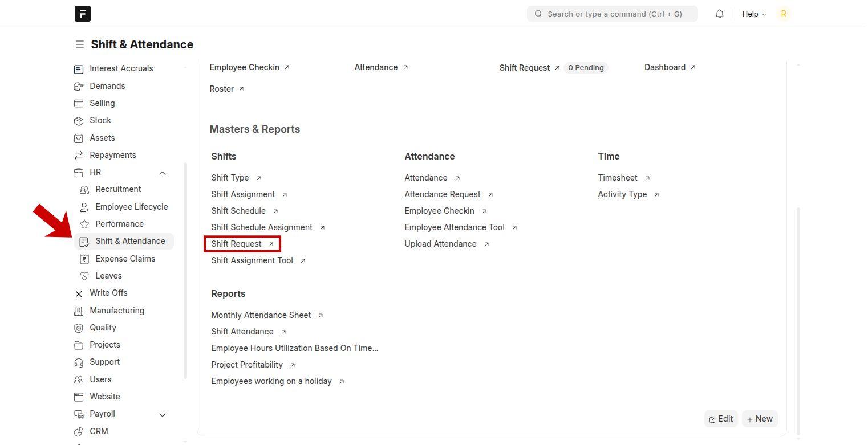868x445 pixels.
Task: Go to Selling in the sidebar
Action: [102, 103]
